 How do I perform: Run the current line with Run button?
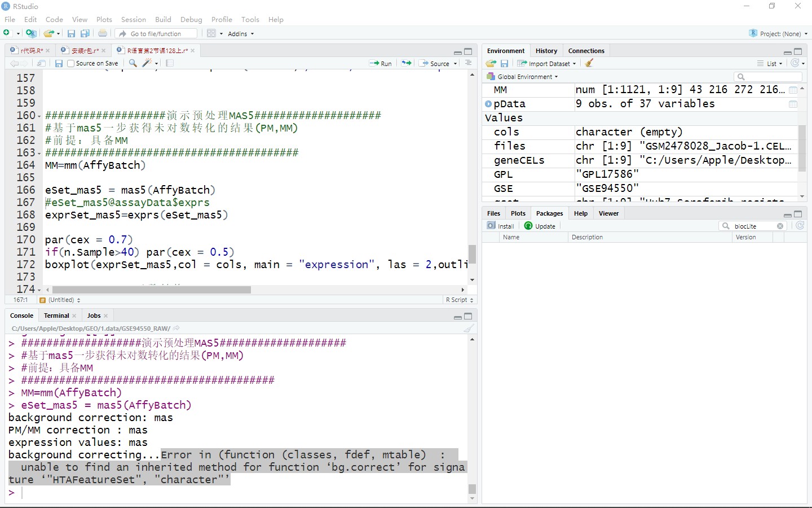pos(381,64)
